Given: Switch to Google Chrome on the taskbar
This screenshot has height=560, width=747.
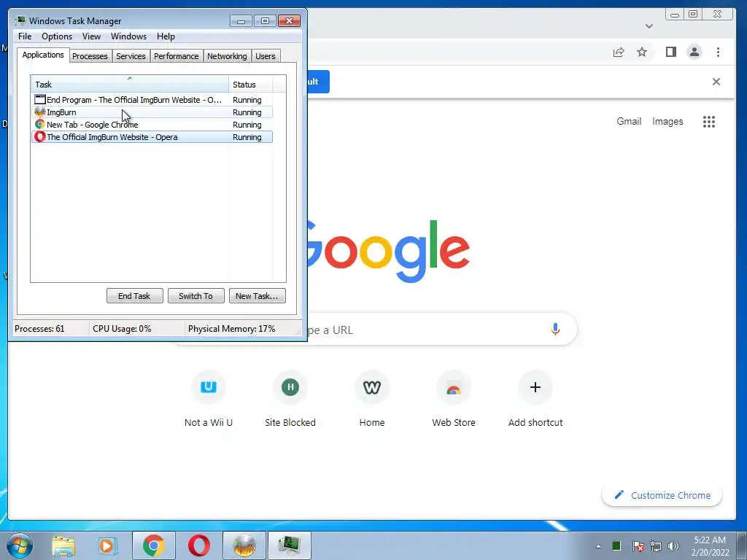Looking at the screenshot, I should pyautogui.click(x=153, y=545).
